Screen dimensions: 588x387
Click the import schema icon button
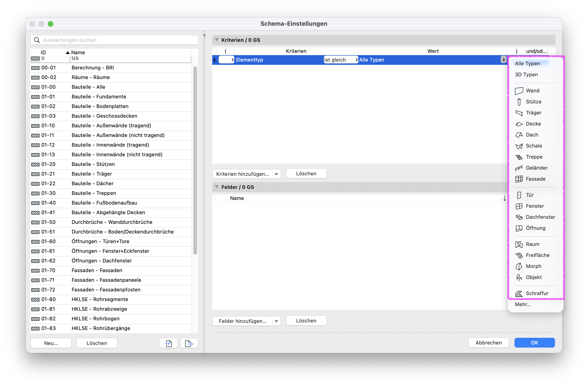(x=169, y=343)
